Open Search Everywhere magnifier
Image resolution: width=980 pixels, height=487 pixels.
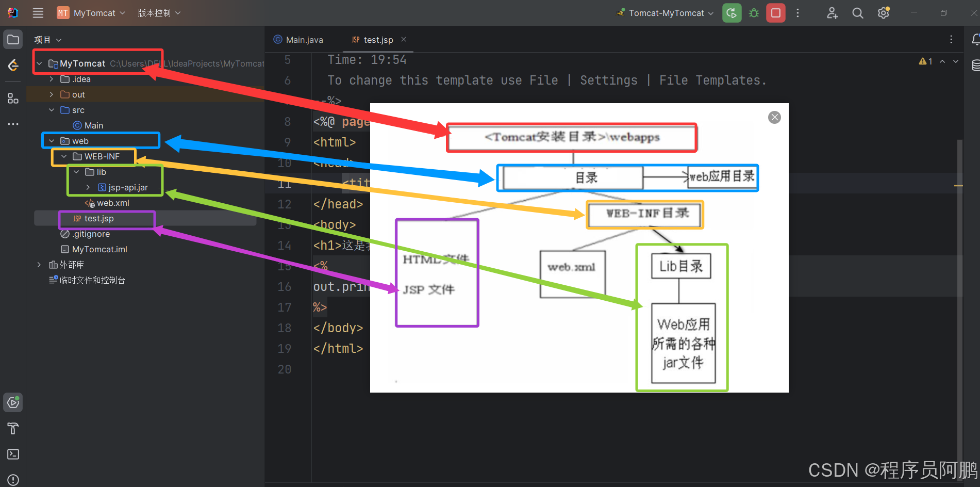(857, 13)
